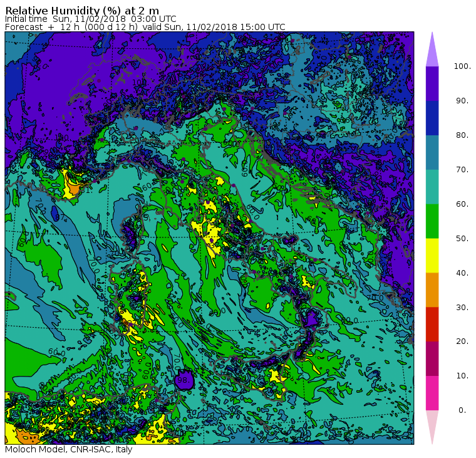Click the 20–30 red legend band

pyautogui.click(x=432, y=324)
